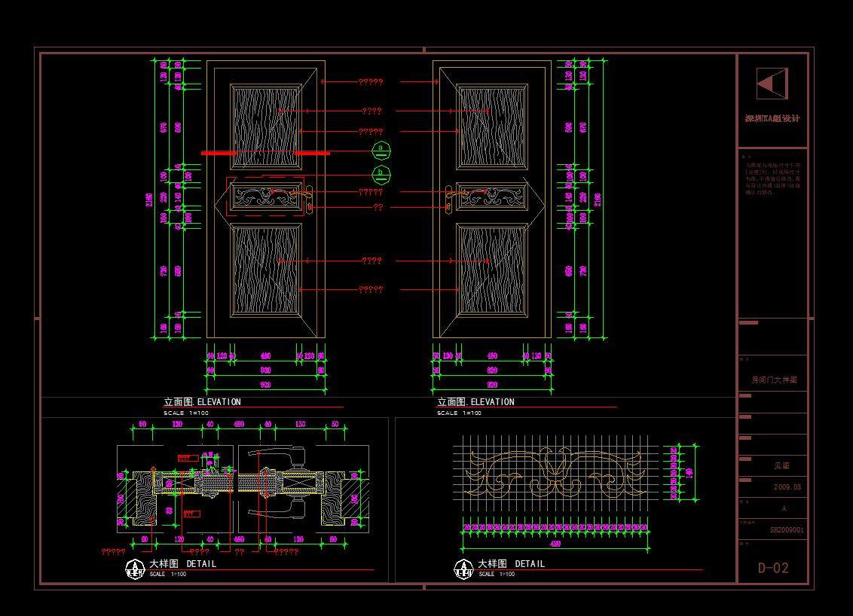Select the D-02 sheet number
The height and width of the screenshot is (616, 853).
(773, 568)
